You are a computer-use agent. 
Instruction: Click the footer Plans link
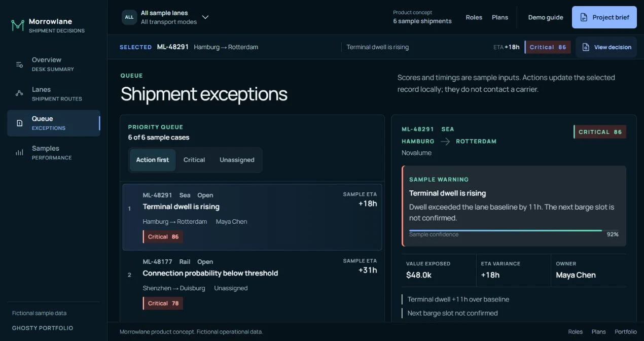599,332
